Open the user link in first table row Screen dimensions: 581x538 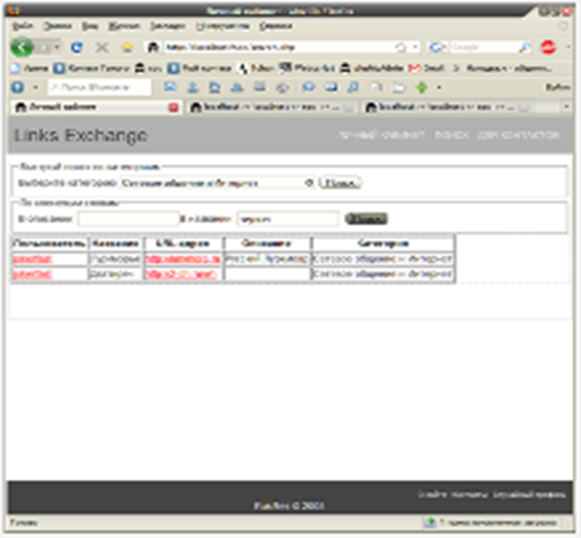[32, 259]
